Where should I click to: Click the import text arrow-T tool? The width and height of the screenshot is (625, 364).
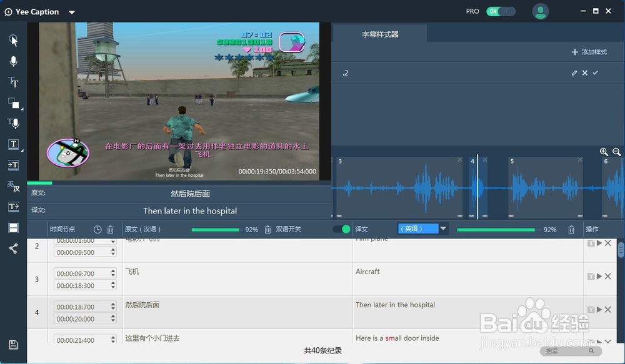pyautogui.click(x=14, y=165)
